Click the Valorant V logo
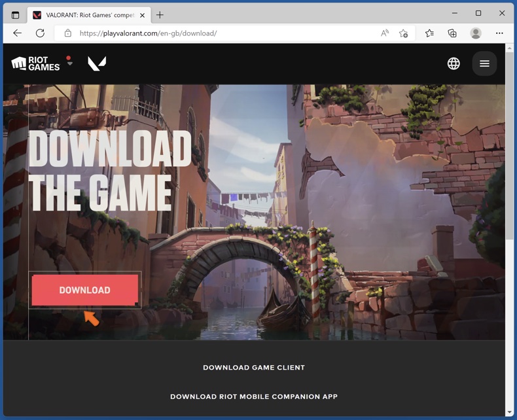The width and height of the screenshot is (517, 420). [x=97, y=63]
